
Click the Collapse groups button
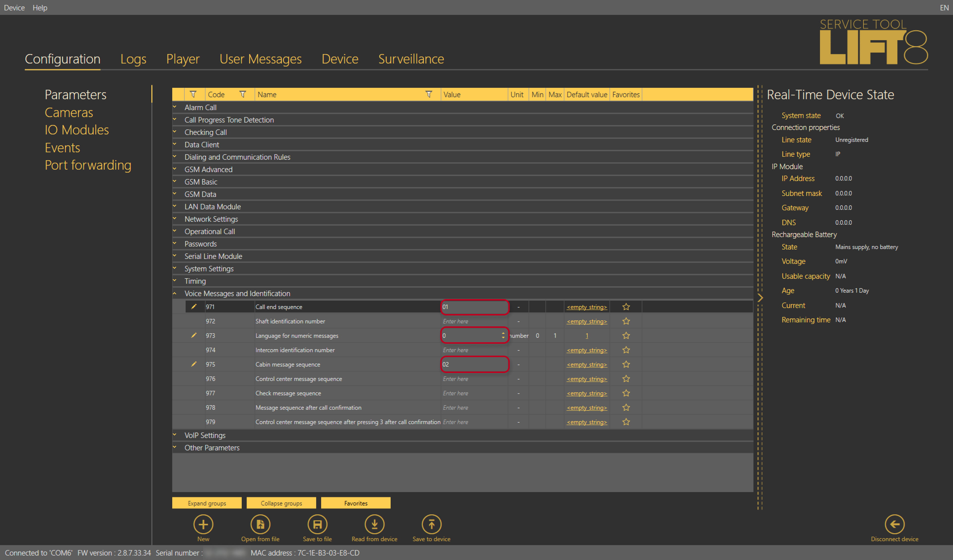pyautogui.click(x=281, y=503)
